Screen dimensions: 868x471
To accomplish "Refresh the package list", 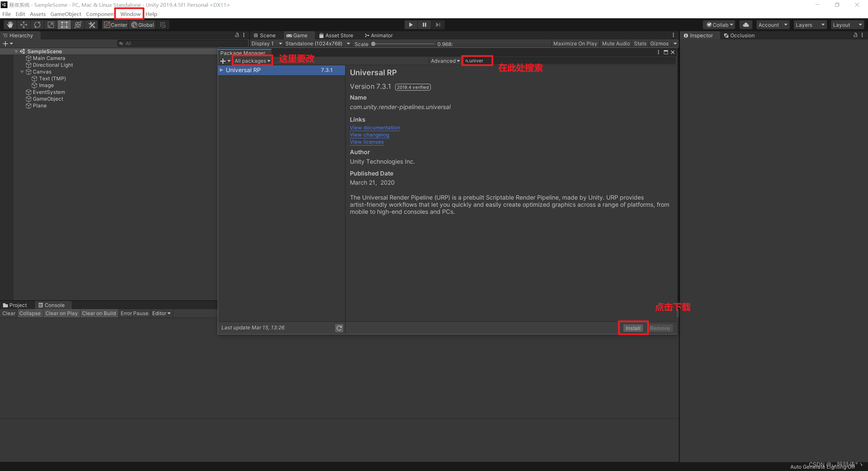I will (x=339, y=328).
